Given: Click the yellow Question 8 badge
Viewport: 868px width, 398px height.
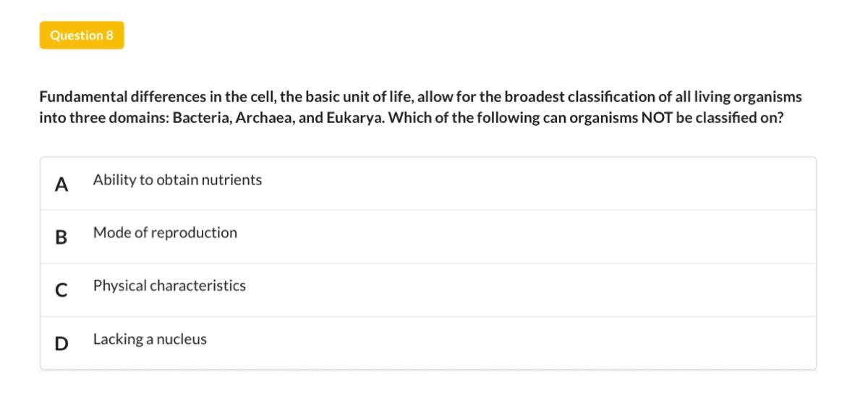Looking at the screenshot, I should click(x=82, y=35).
